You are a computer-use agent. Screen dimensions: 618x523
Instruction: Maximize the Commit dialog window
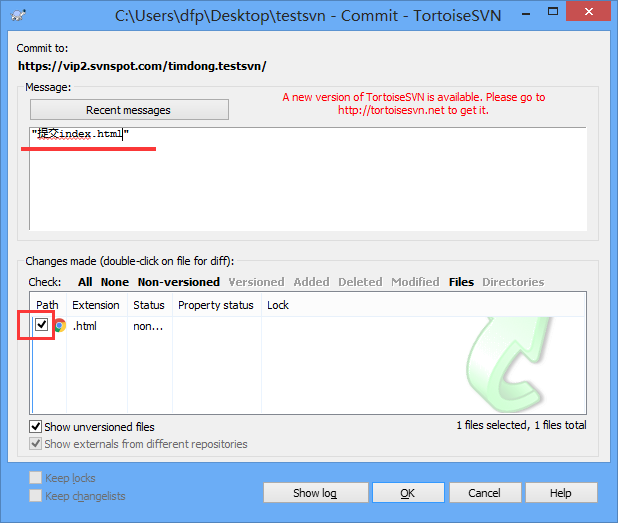(553, 12)
